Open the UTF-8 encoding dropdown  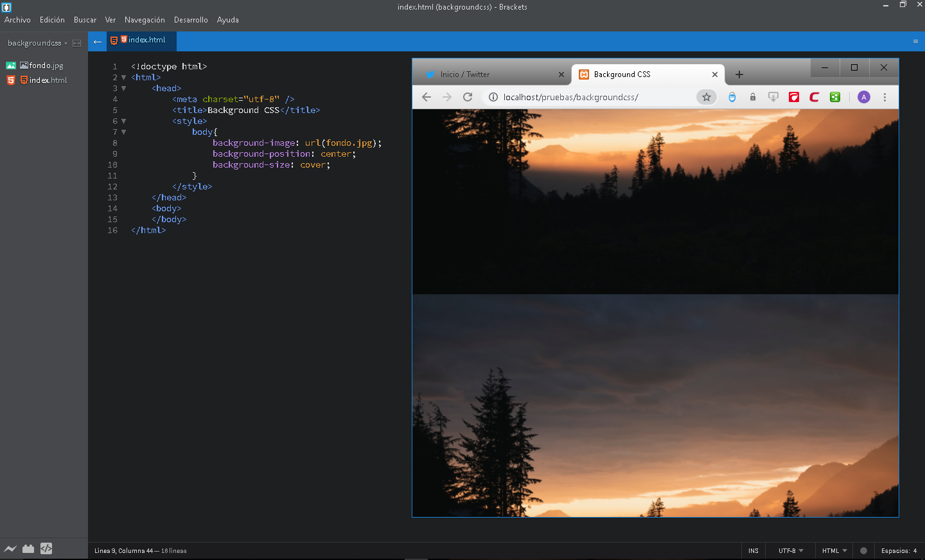pyautogui.click(x=790, y=550)
